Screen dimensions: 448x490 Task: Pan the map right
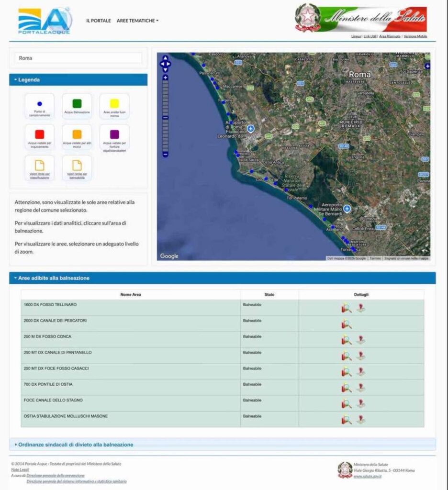click(169, 64)
